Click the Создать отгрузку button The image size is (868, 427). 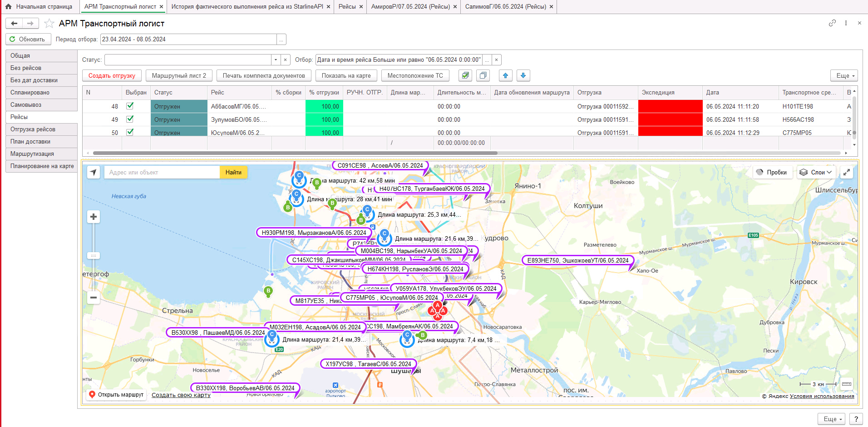point(112,75)
